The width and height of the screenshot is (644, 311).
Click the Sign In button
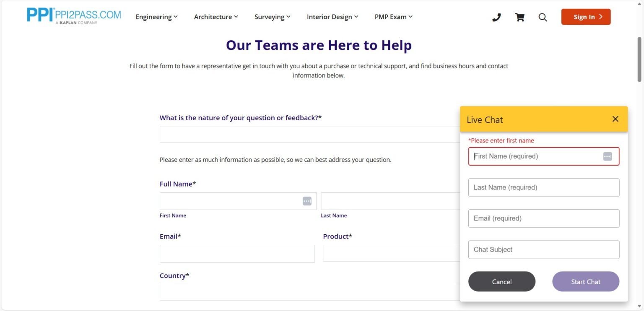586,17
